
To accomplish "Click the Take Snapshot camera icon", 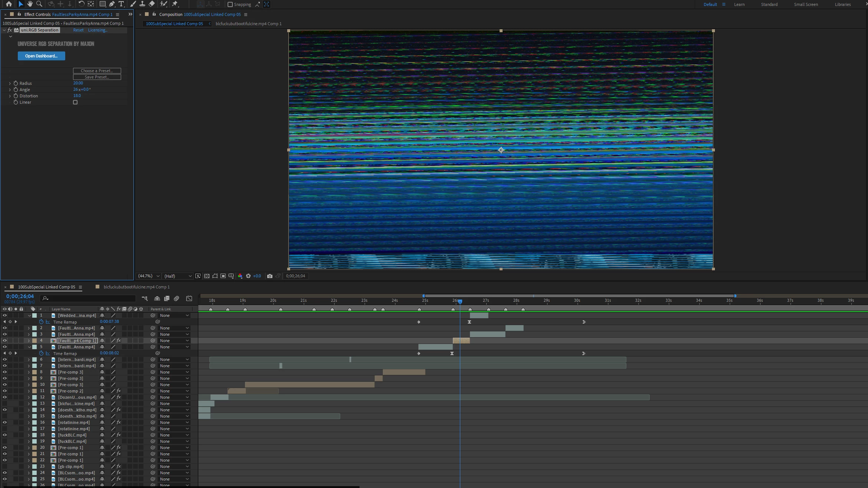I will coord(270,276).
